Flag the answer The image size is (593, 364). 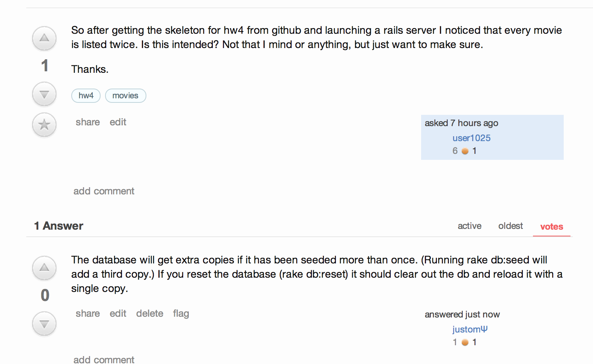click(181, 314)
